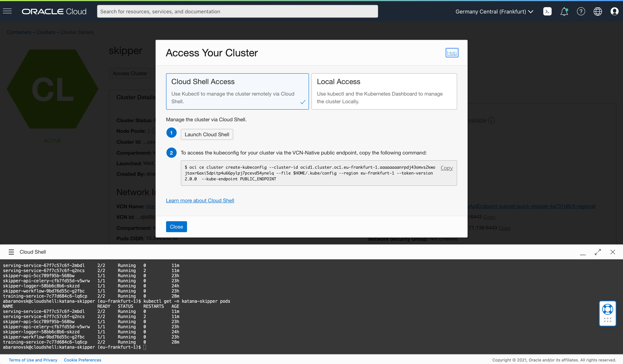This screenshot has height=364, width=623.
Task: Click the Help link in dialog
Action: pyautogui.click(x=452, y=53)
